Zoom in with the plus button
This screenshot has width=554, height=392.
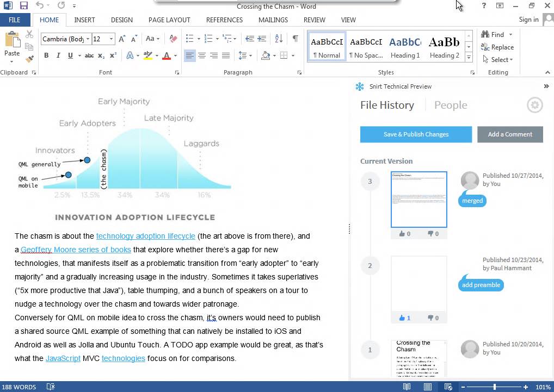[526, 387]
